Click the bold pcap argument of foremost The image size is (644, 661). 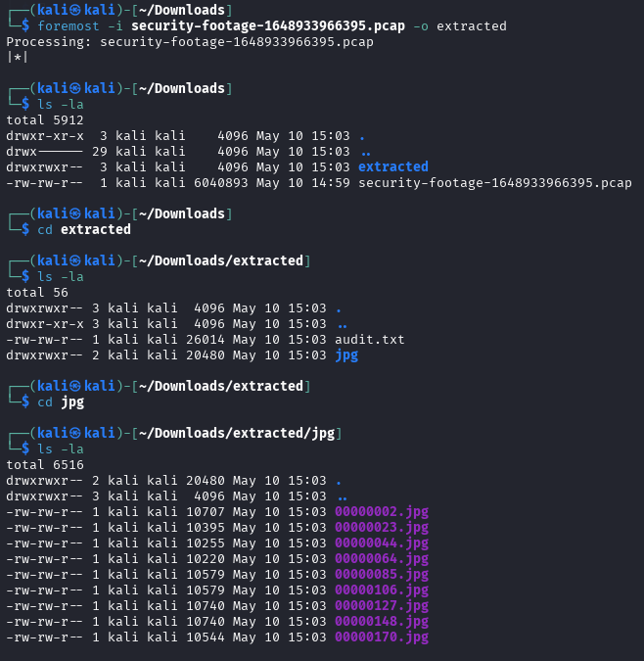268,26
